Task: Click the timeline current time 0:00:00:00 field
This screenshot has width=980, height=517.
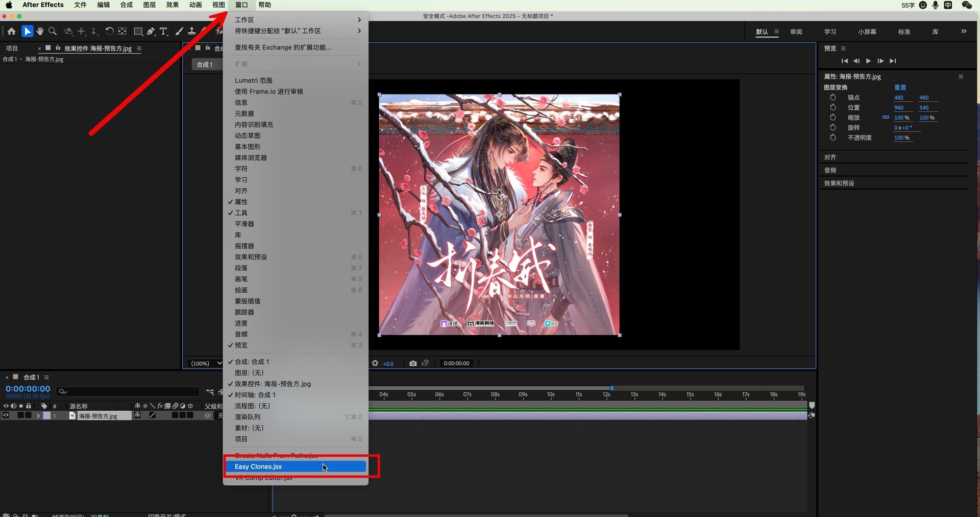Action: click(x=28, y=389)
